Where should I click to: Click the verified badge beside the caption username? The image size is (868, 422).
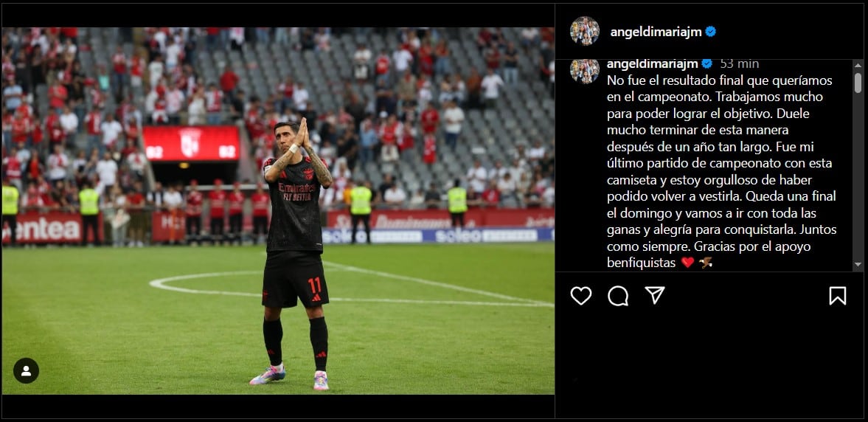(707, 63)
